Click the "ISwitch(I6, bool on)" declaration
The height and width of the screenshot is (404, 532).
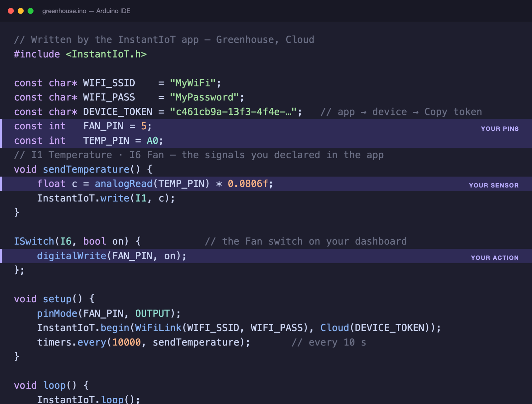coord(71,241)
